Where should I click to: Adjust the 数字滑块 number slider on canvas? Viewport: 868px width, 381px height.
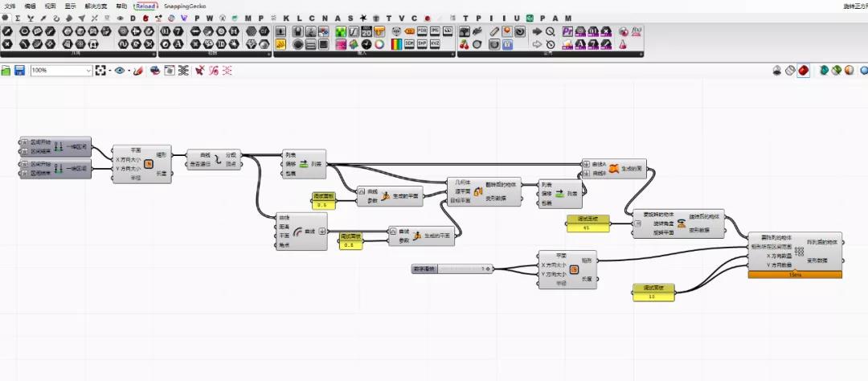452,268
